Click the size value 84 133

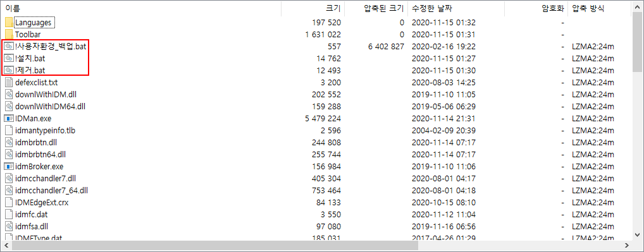(328, 202)
